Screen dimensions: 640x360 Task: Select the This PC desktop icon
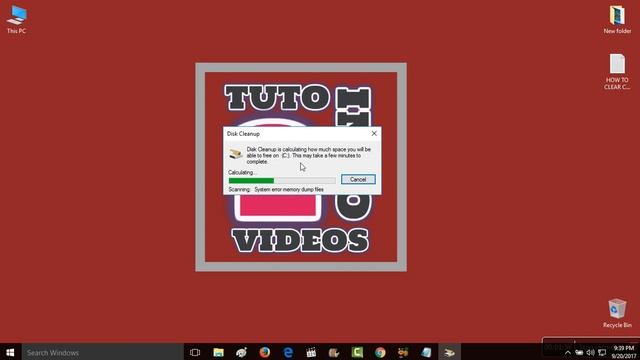pyautogui.click(x=17, y=20)
